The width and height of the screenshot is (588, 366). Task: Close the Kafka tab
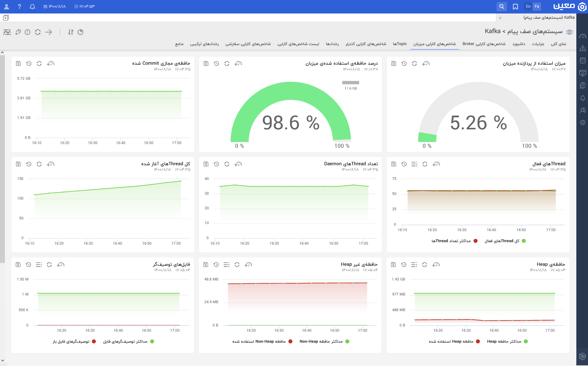[500, 18]
